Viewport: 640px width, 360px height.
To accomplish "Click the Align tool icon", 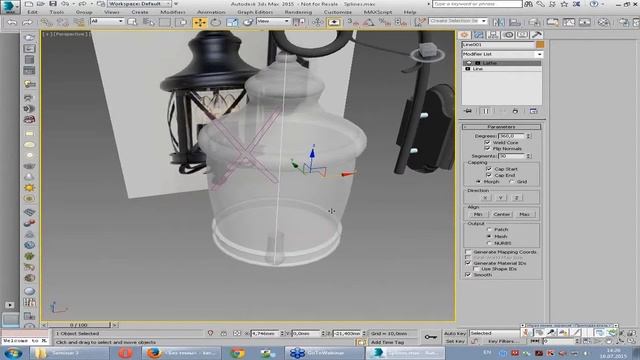I will (515, 22).
